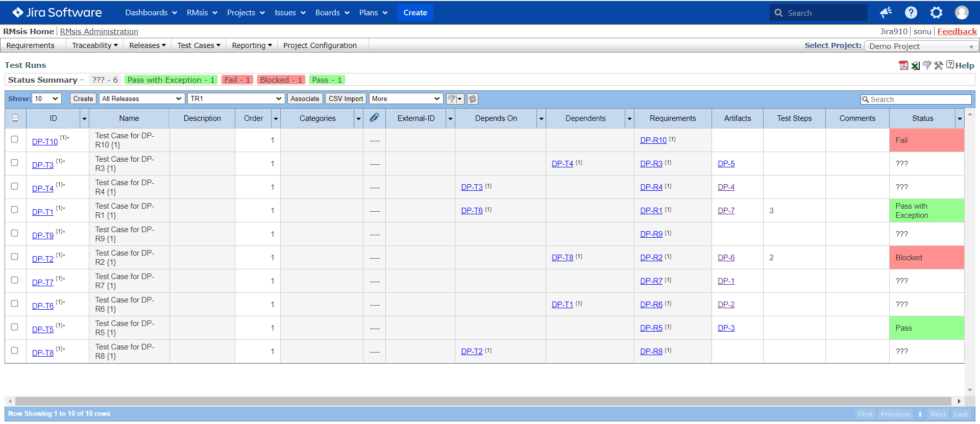Open the Jira settings gear icon

coord(936,13)
